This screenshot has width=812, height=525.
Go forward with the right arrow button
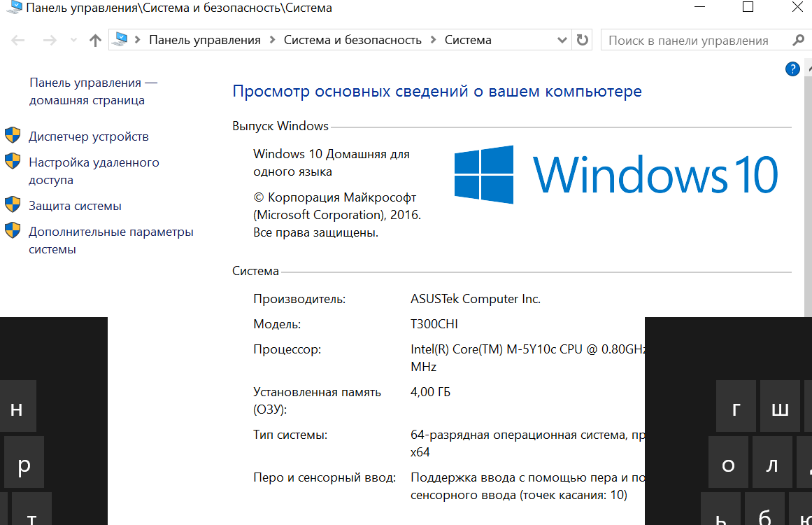click(50, 41)
